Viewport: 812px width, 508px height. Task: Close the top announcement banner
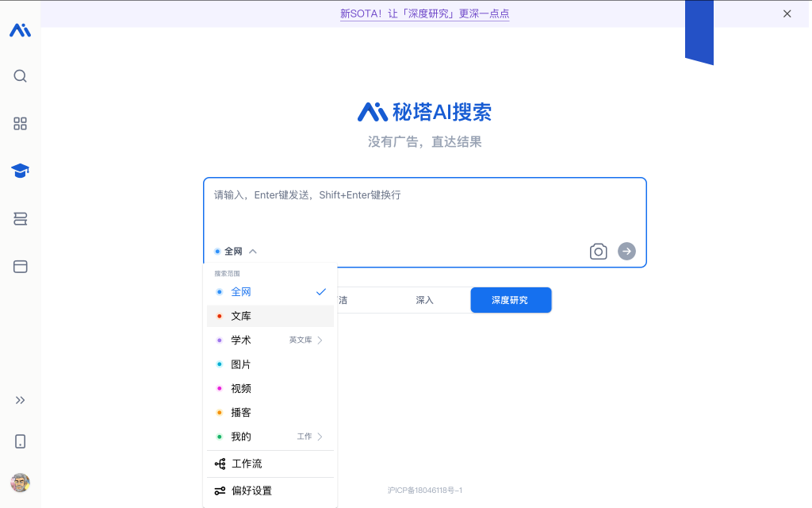pos(787,14)
